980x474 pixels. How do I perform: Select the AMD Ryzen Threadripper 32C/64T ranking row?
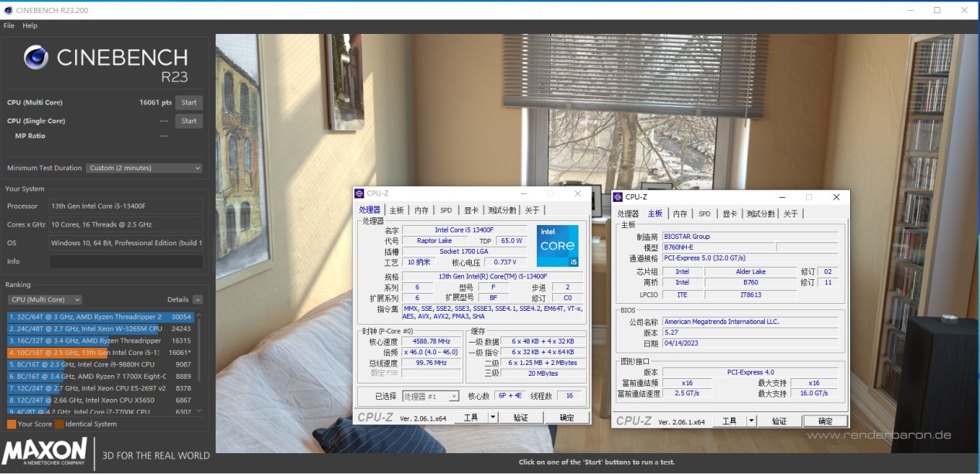[101, 317]
